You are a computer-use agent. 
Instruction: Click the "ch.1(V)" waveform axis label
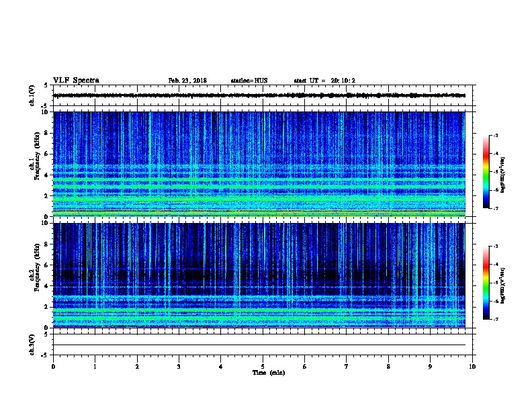point(32,95)
